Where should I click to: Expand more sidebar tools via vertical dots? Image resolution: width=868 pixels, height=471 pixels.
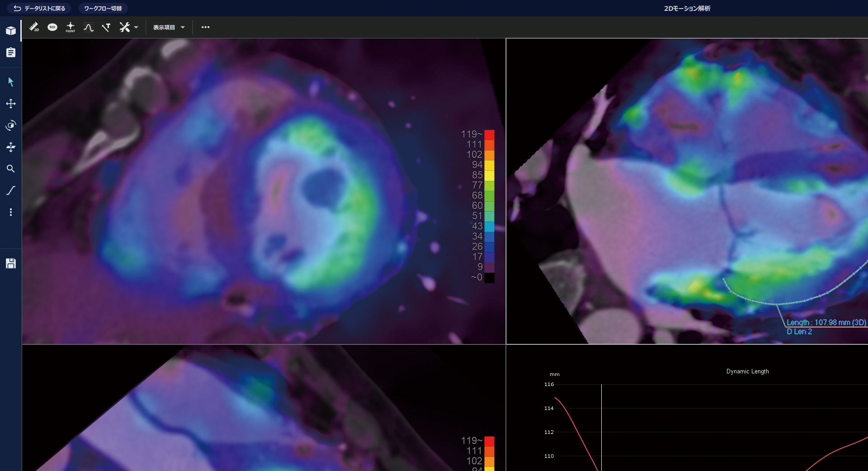(x=11, y=212)
